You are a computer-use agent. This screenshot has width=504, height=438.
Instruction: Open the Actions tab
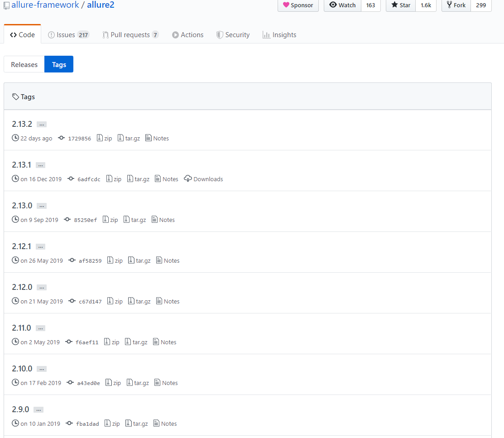click(188, 35)
